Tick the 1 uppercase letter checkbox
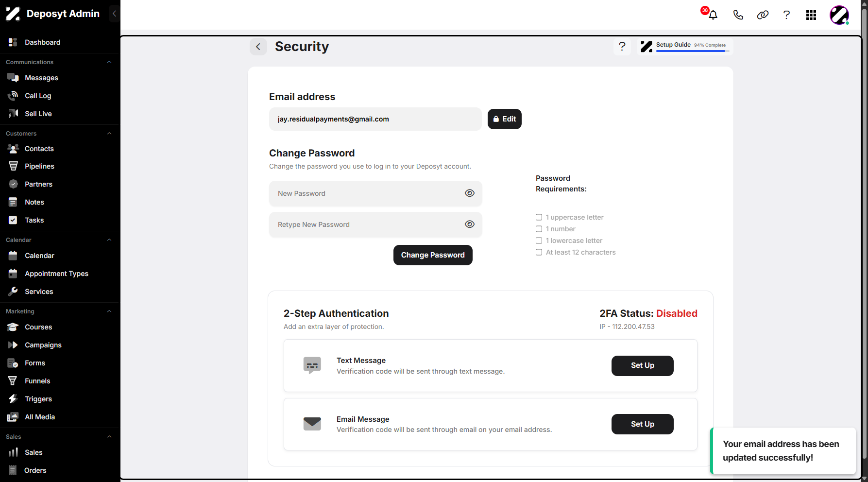 point(539,217)
